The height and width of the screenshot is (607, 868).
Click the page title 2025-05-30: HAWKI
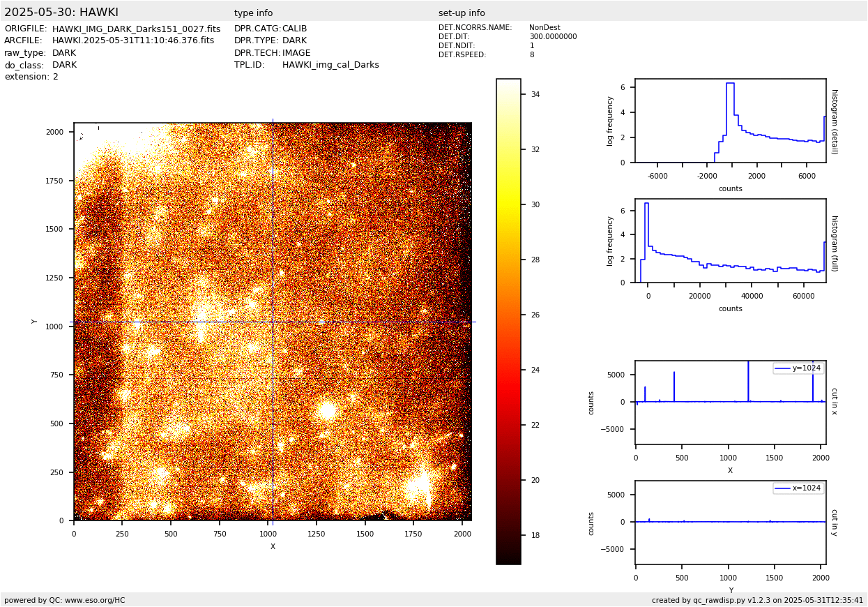[61, 13]
